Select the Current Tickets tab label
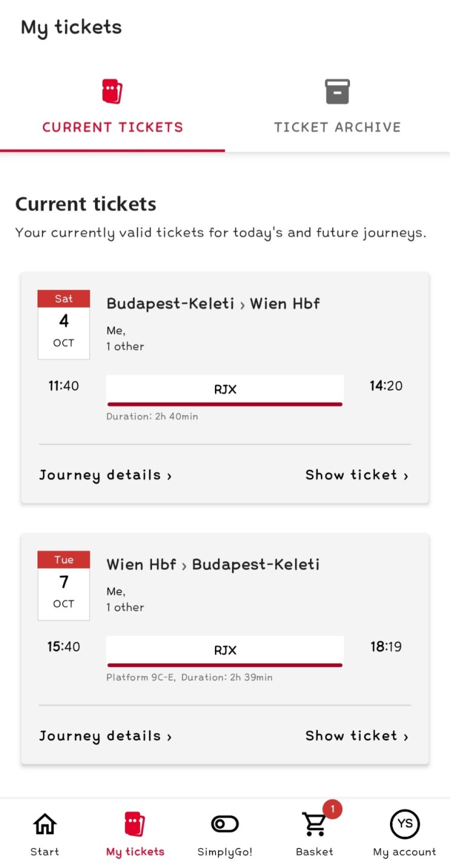This screenshot has width=450, height=868. 113,127
